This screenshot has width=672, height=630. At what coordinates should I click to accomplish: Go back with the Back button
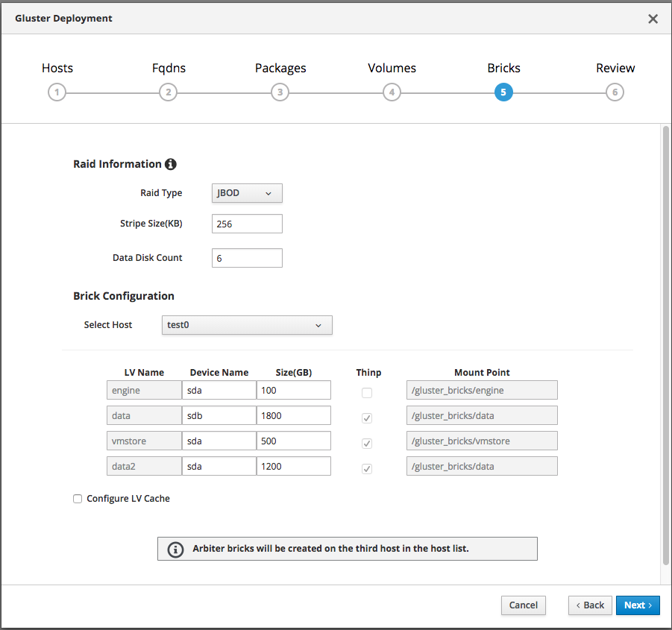(590, 605)
